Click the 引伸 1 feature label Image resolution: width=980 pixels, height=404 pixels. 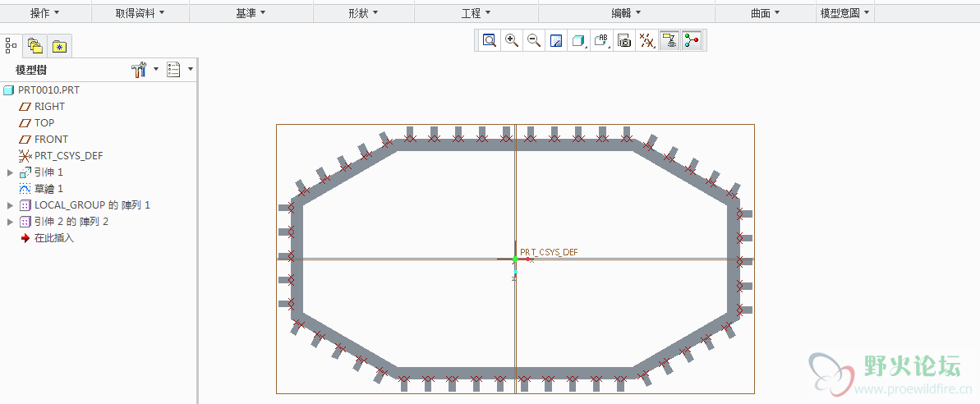[48, 172]
